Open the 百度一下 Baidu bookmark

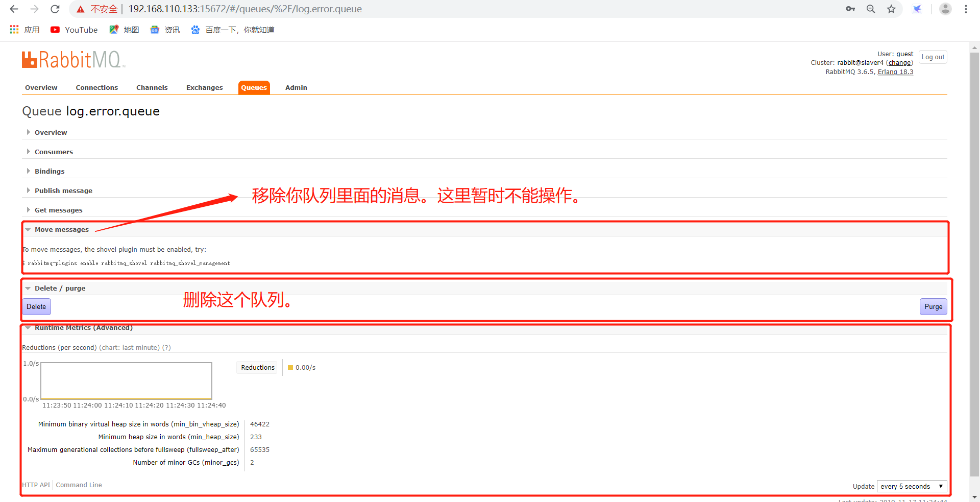[x=232, y=30]
